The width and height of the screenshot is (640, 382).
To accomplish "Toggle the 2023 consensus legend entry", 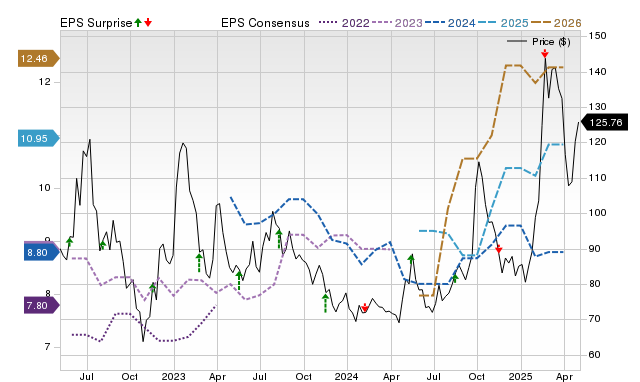I will [397, 23].
